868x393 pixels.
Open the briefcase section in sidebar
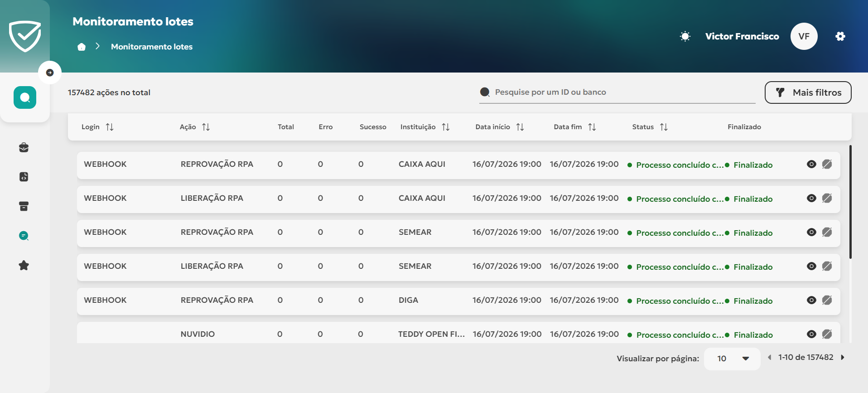pyautogui.click(x=24, y=147)
